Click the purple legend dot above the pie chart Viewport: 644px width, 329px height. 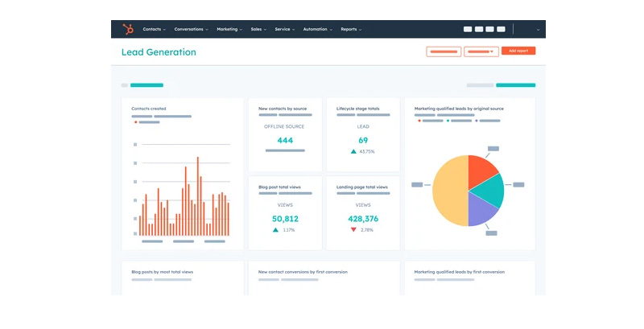tap(477, 121)
